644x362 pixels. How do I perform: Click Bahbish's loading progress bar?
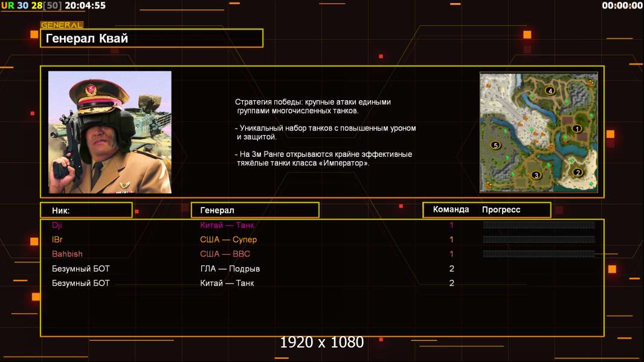tap(539, 254)
